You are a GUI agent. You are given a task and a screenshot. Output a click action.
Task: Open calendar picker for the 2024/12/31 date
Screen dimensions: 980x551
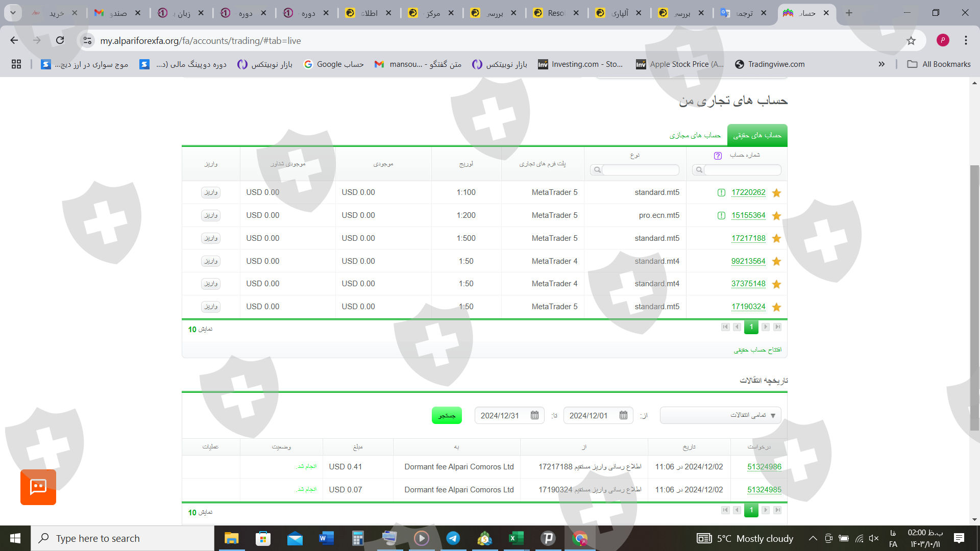pyautogui.click(x=534, y=415)
